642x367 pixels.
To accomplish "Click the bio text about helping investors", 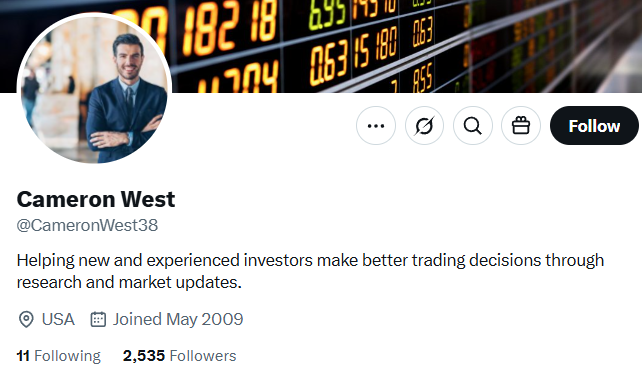I will coord(310,271).
